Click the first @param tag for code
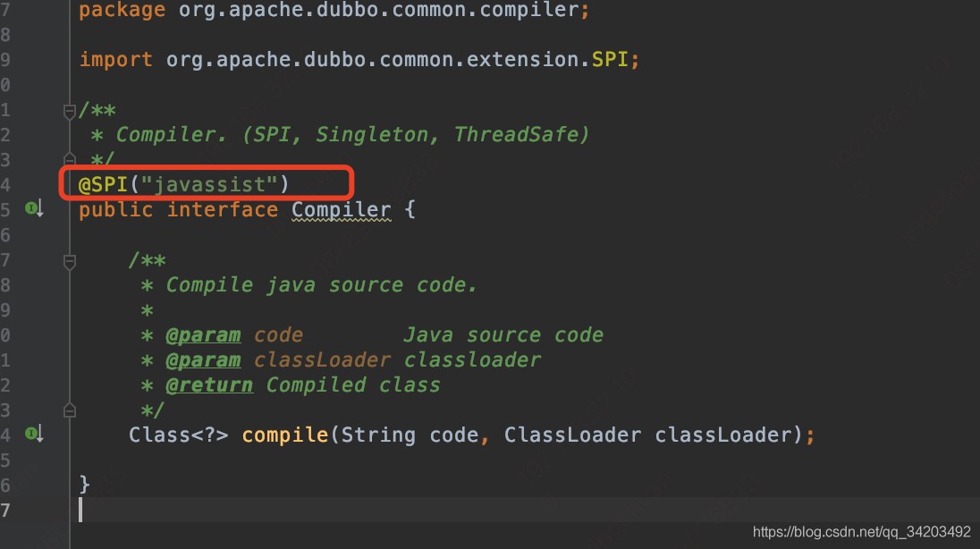The height and width of the screenshot is (549, 980). point(203,335)
